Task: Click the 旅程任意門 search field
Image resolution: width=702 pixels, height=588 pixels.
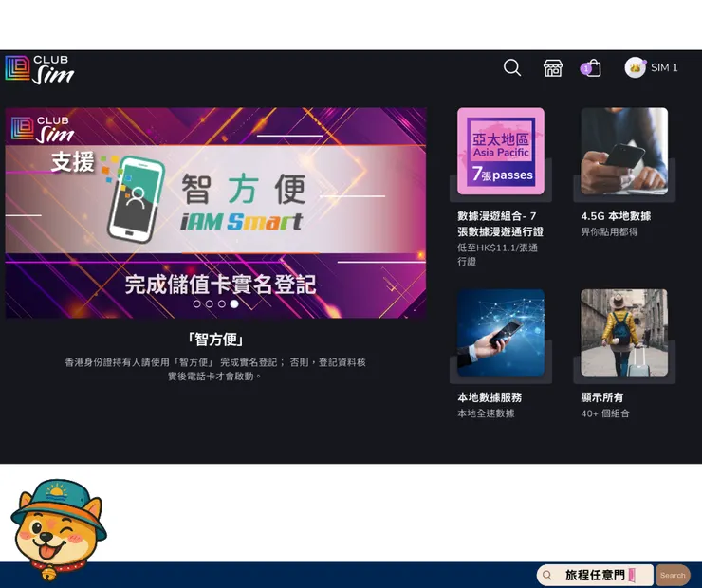Action: (595, 575)
